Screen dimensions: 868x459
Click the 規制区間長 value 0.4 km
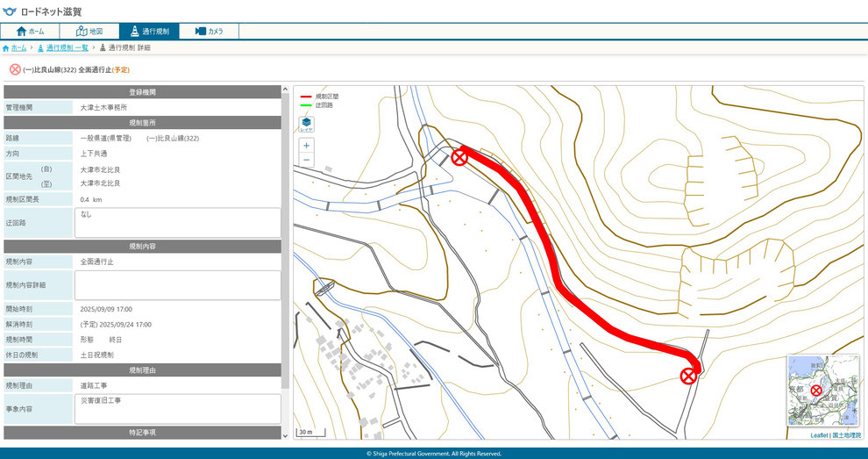tap(91, 199)
